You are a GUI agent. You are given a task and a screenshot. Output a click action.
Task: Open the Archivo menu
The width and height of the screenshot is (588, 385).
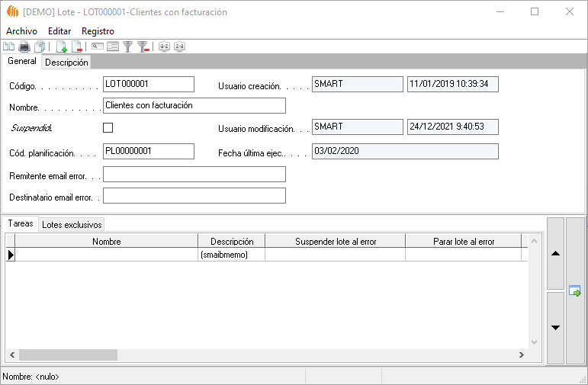pyautogui.click(x=21, y=30)
